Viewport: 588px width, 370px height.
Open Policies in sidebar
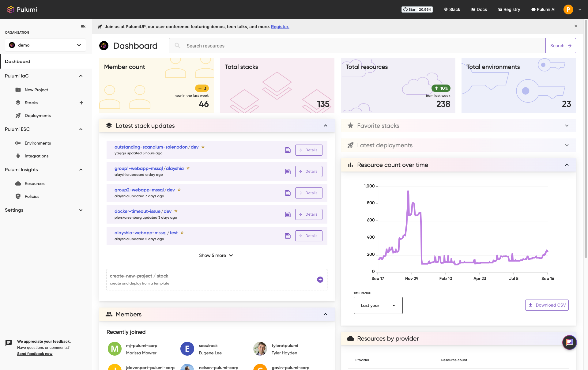click(32, 196)
